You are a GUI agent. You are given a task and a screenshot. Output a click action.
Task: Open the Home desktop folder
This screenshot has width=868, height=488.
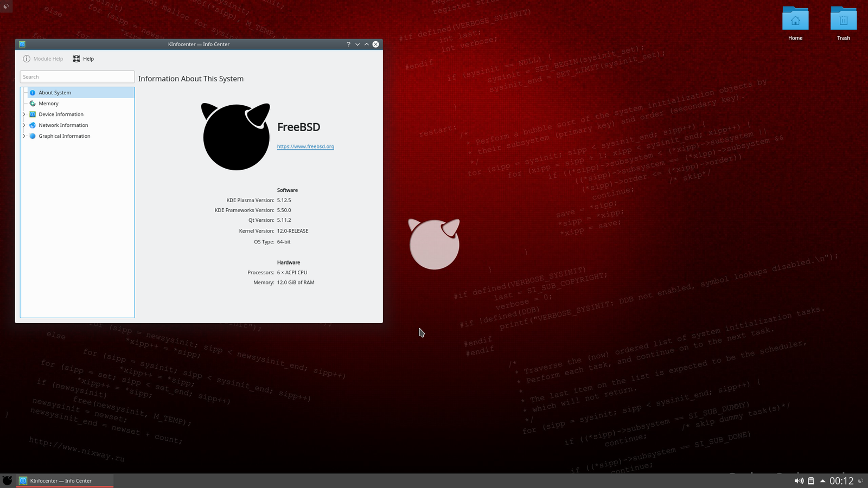coord(795,24)
